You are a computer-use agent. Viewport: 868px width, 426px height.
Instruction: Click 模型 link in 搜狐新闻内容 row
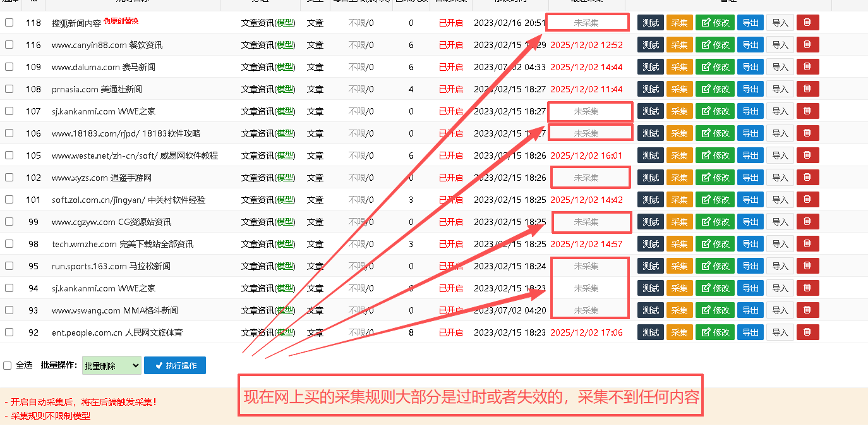(285, 23)
